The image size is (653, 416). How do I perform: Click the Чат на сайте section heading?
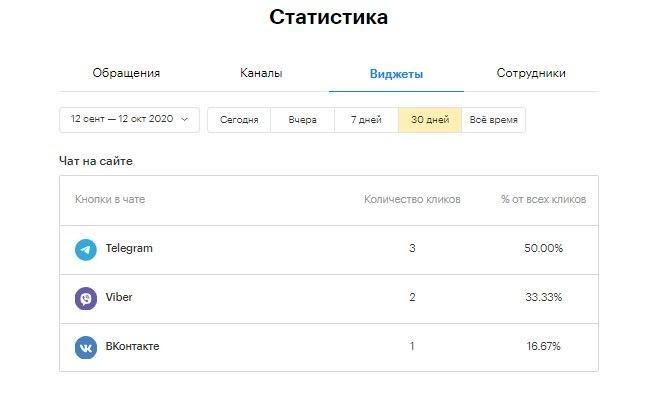[96, 161]
